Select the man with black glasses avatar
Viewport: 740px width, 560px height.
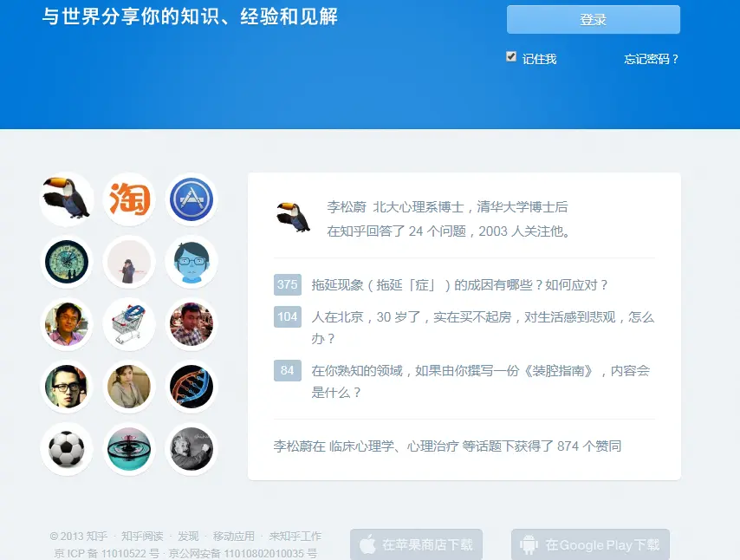point(67,387)
